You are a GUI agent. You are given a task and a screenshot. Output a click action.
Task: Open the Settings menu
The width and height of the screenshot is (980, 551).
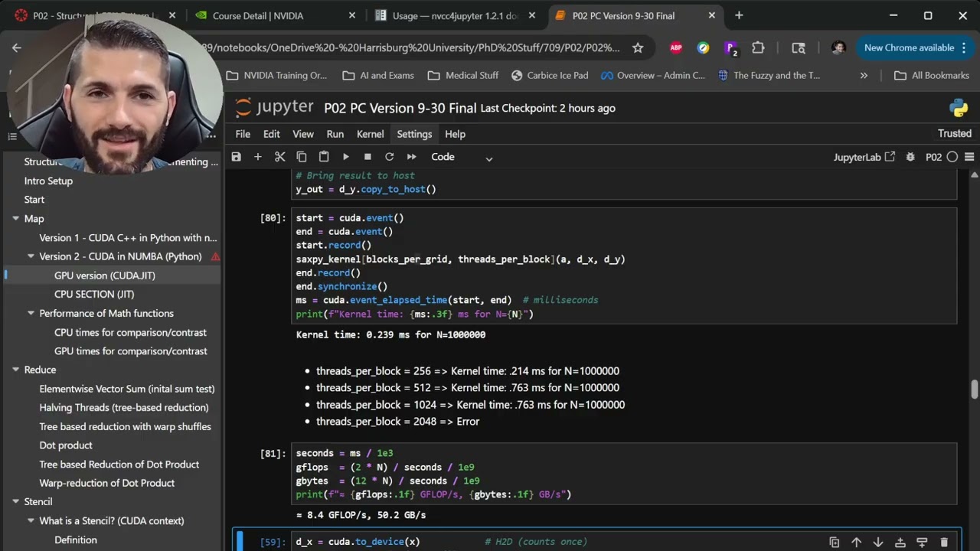[x=414, y=134]
